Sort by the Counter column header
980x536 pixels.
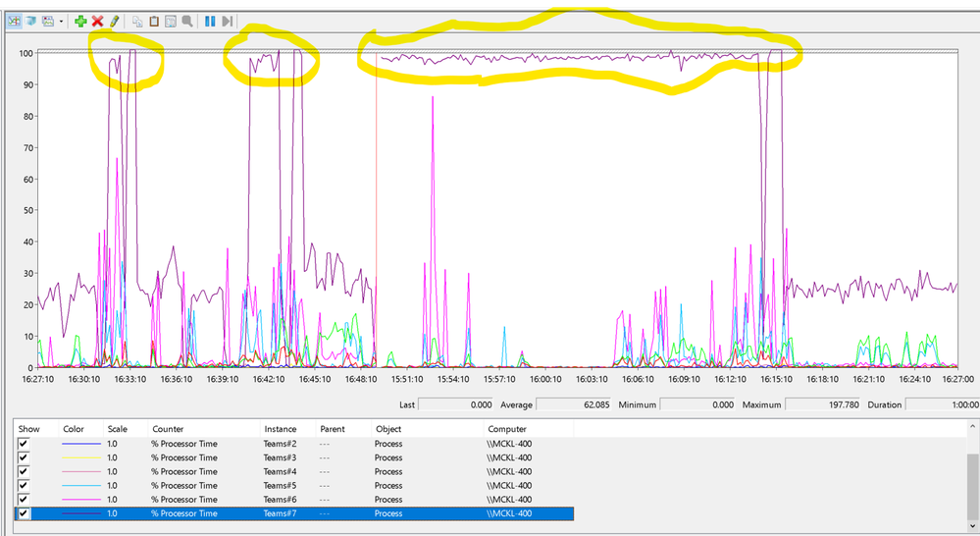click(204, 429)
